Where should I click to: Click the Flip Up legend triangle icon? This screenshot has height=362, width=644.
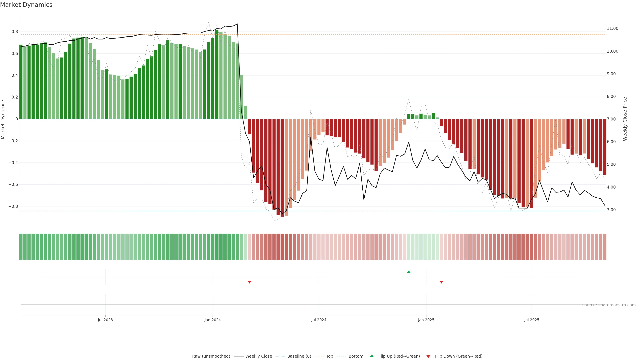click(372, 356)
